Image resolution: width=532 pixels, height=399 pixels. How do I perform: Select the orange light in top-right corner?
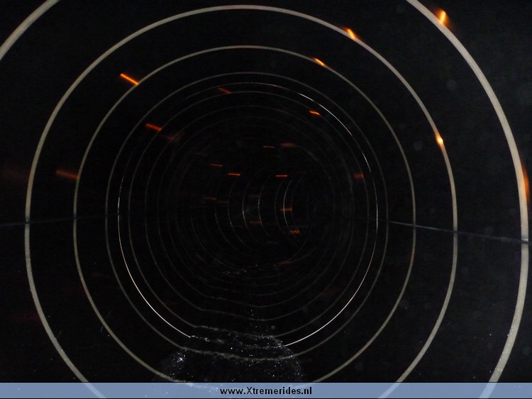(442, 16)
